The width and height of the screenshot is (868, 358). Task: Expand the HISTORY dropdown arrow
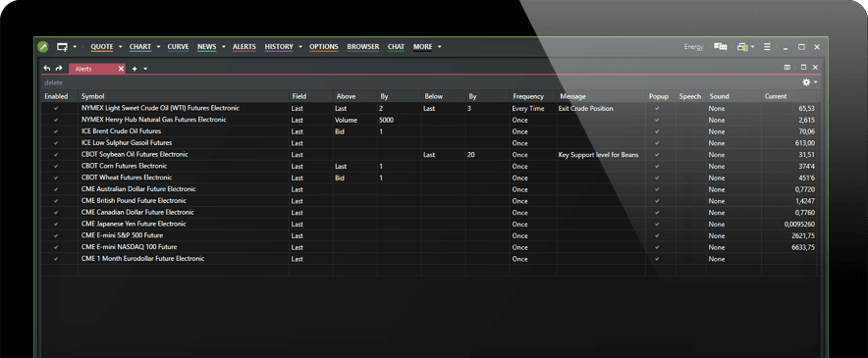click(300, 47)
